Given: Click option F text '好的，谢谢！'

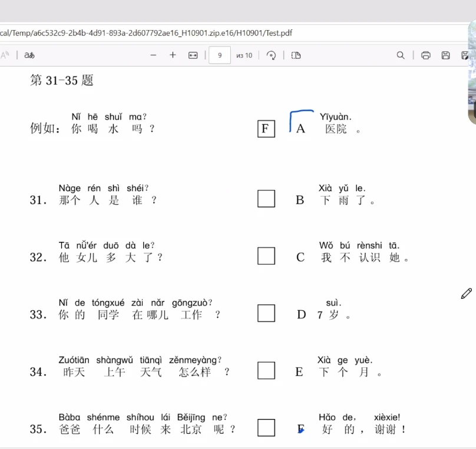Looking at the screenshot, I should pyautogui.click(x=363, y=430).
